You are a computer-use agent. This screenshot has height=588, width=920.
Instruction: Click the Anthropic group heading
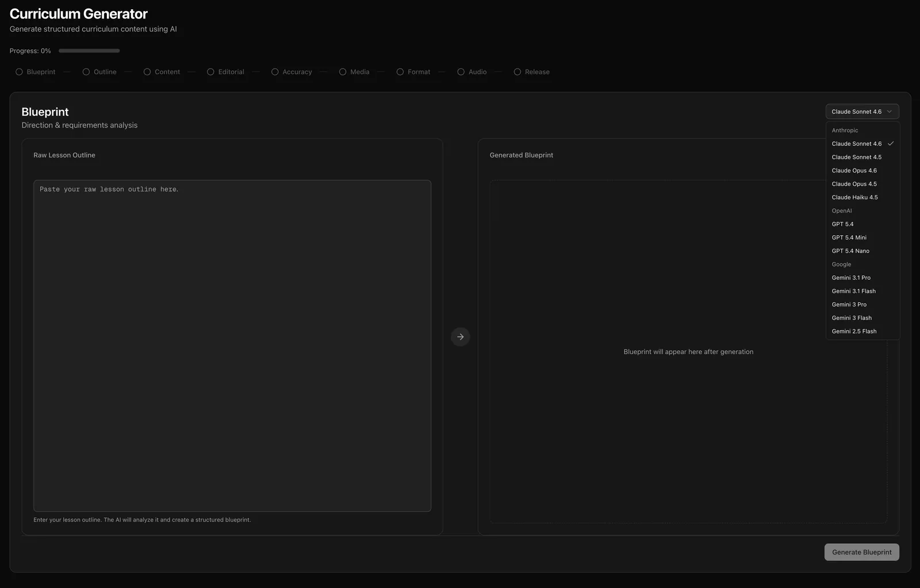point(845,130)
